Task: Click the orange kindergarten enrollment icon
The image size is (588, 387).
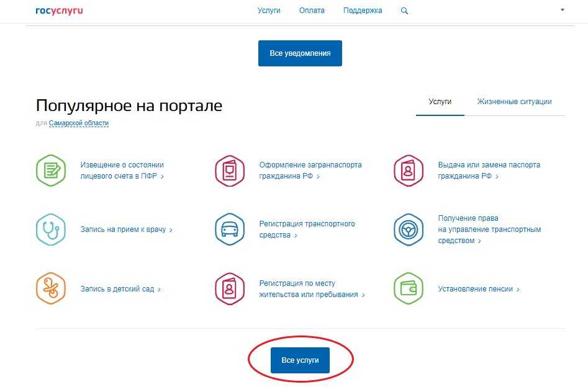Action: point(51,289)
